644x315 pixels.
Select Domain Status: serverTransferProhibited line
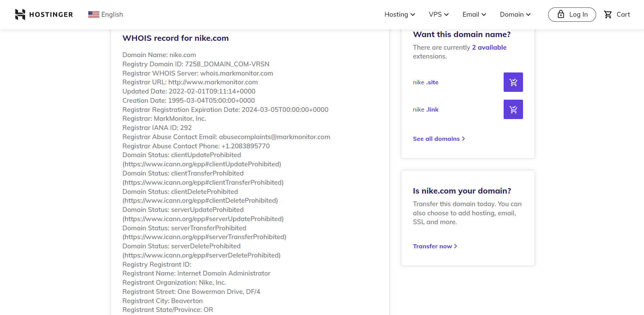[184, 228]
